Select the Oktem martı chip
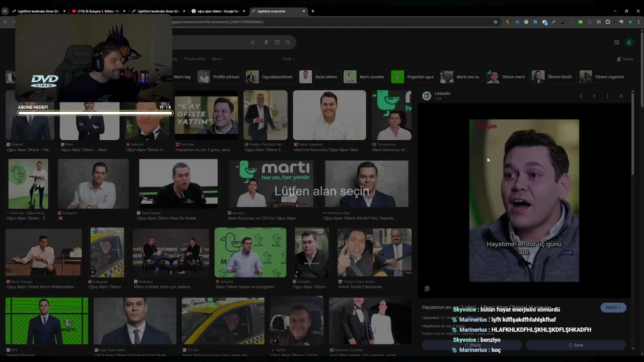 [506, 77]
